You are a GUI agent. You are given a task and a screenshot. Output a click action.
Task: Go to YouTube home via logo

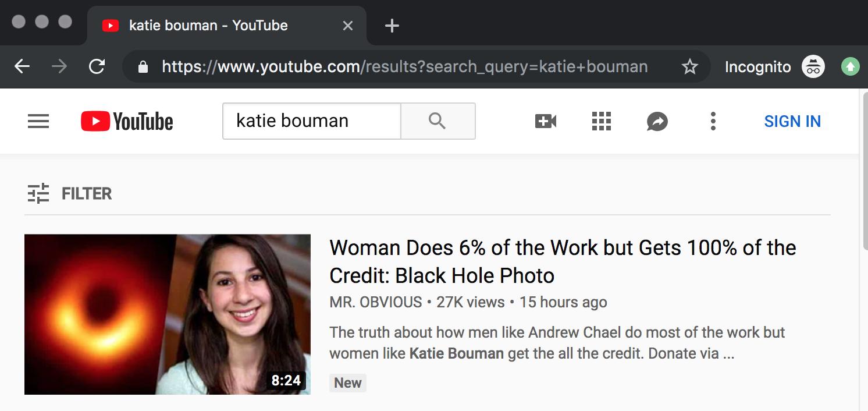pyautogui.click(x=127, y=121)
